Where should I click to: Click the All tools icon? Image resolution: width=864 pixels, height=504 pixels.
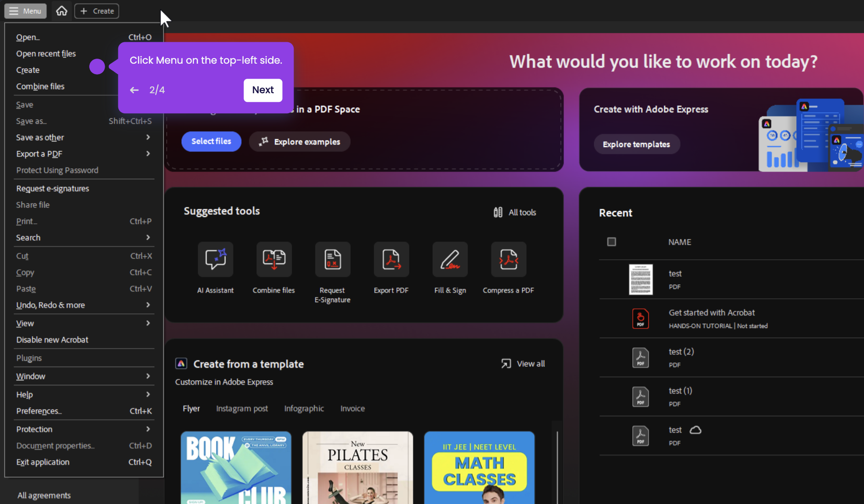(498, 212)
